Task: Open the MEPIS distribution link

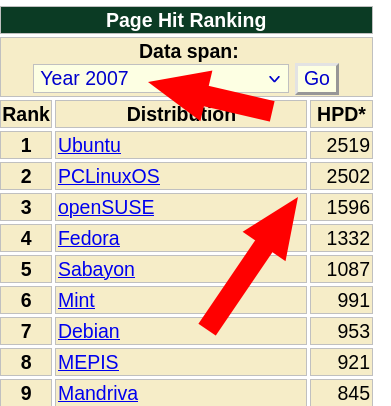Action: coord(88,362)
